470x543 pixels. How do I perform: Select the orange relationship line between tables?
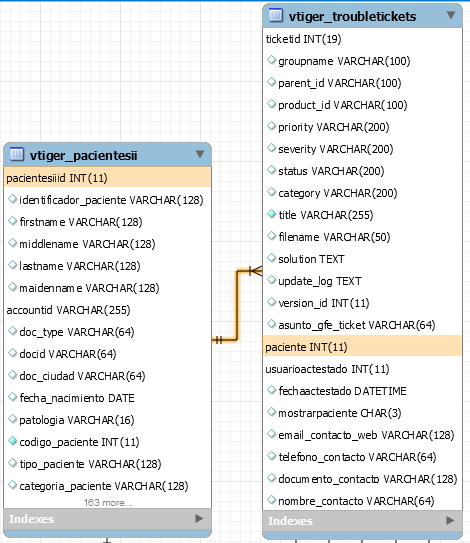click(237, 305)
